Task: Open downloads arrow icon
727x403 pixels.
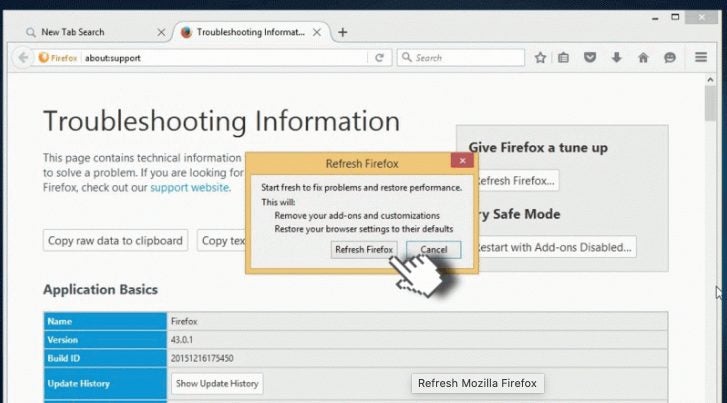Action: click(616, 58)
